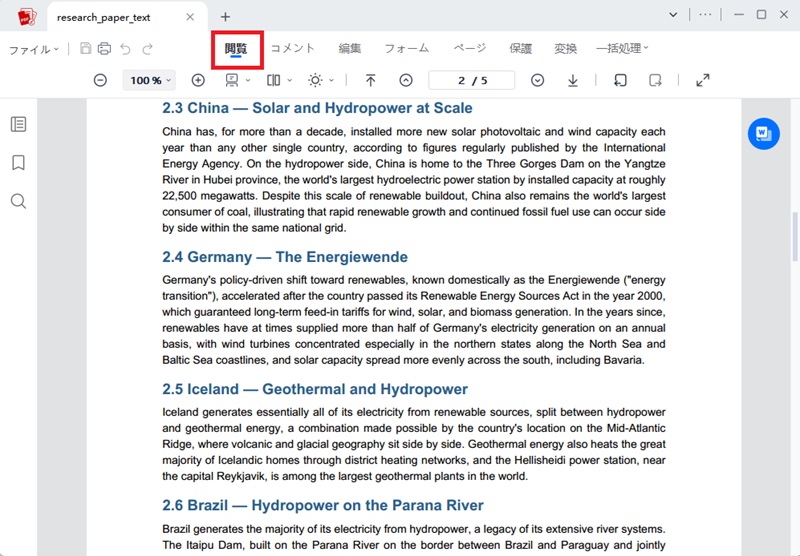This screenshot has height=556, width=800.
Task: Switch to the 変換 tab
Action: pyautogui.click(x=565, y=48)
